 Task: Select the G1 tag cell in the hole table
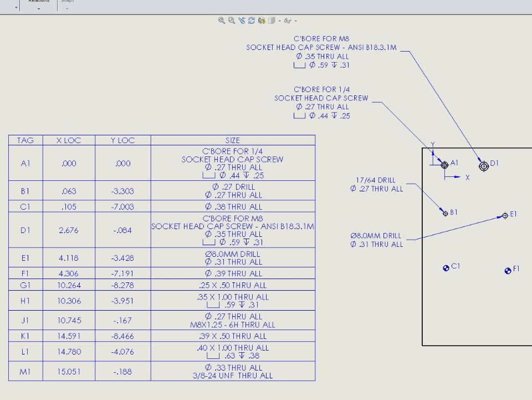tap(25, 285)
